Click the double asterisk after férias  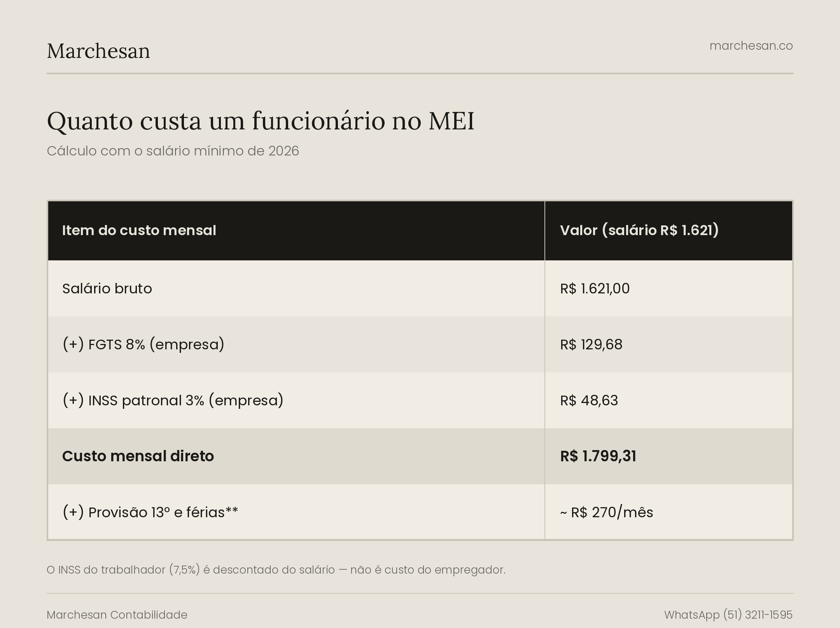[x=232, y=510]
